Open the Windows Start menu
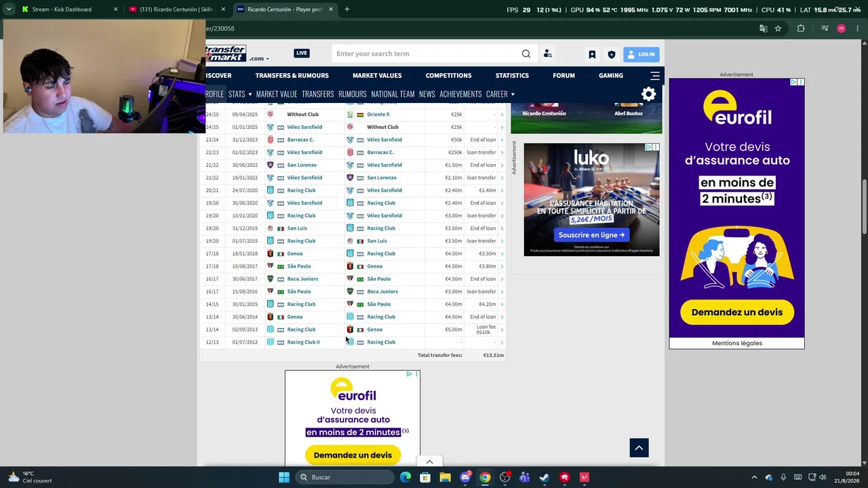The height and width of the screenshot is (488, 868). pos(284,477)
